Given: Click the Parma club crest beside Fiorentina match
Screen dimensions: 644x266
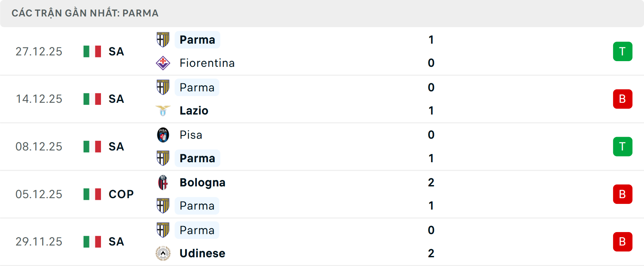Looking at the screenshot, I should (x=163, y=39).
